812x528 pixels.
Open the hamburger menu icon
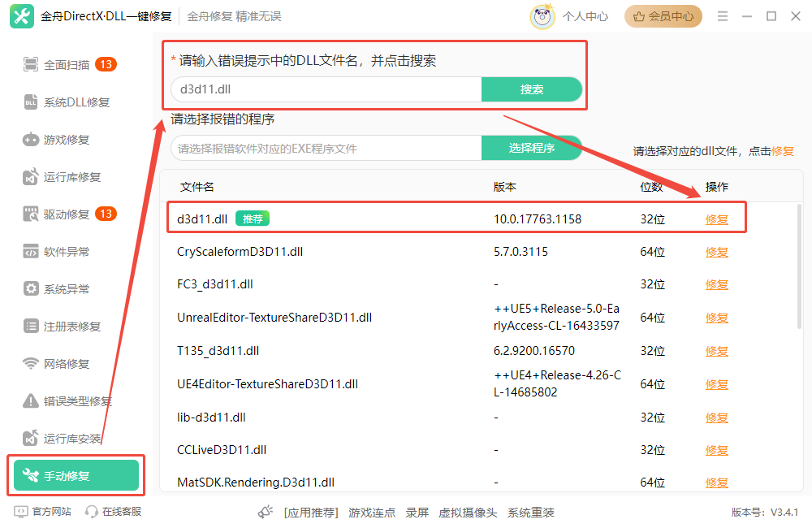(723, 16)
